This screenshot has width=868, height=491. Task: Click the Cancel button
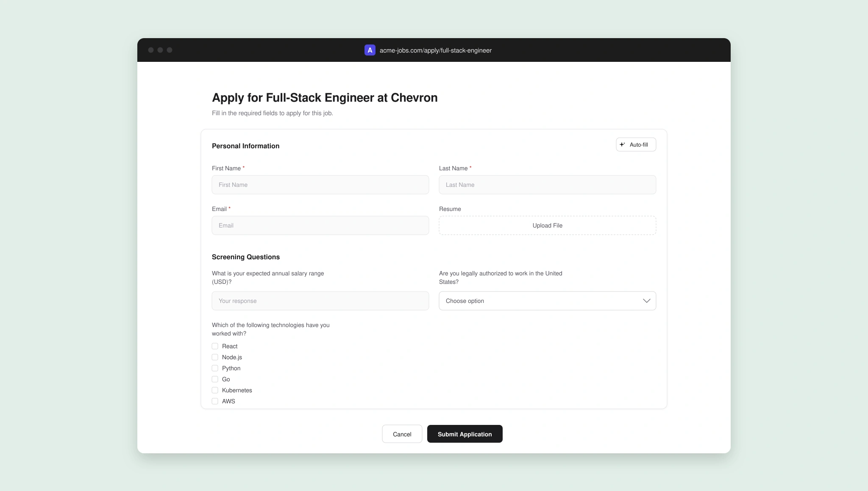402,434
